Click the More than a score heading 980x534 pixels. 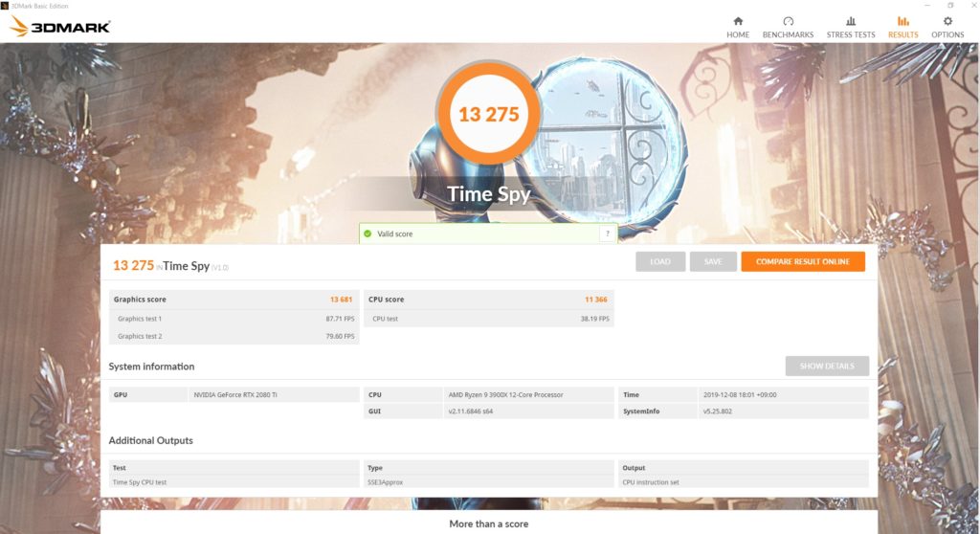489,524
